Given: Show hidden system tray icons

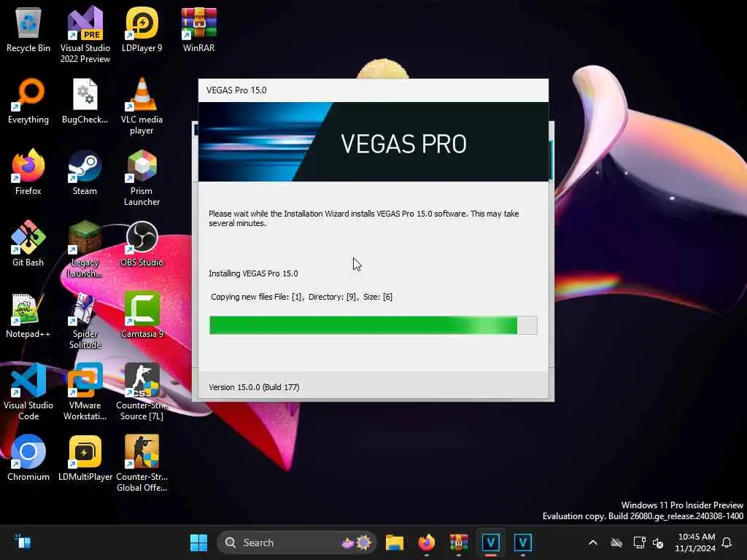Looking at the screenshot, I should [x=593, y=542].
